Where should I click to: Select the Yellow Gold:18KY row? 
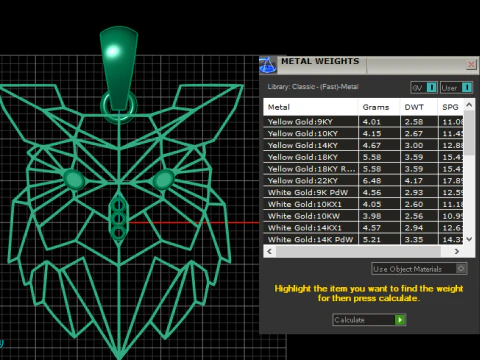[x=363, y=157]
